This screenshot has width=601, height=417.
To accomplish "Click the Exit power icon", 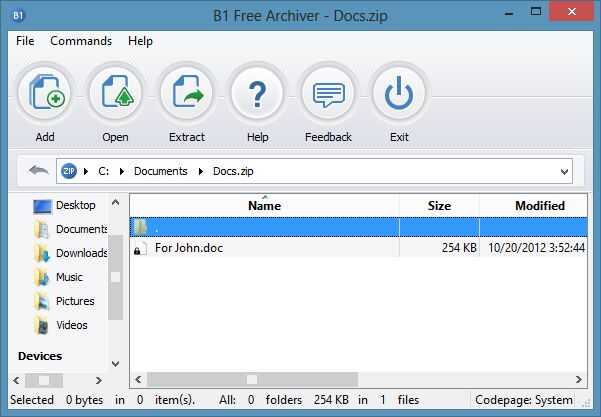I will tap(399, 92).
